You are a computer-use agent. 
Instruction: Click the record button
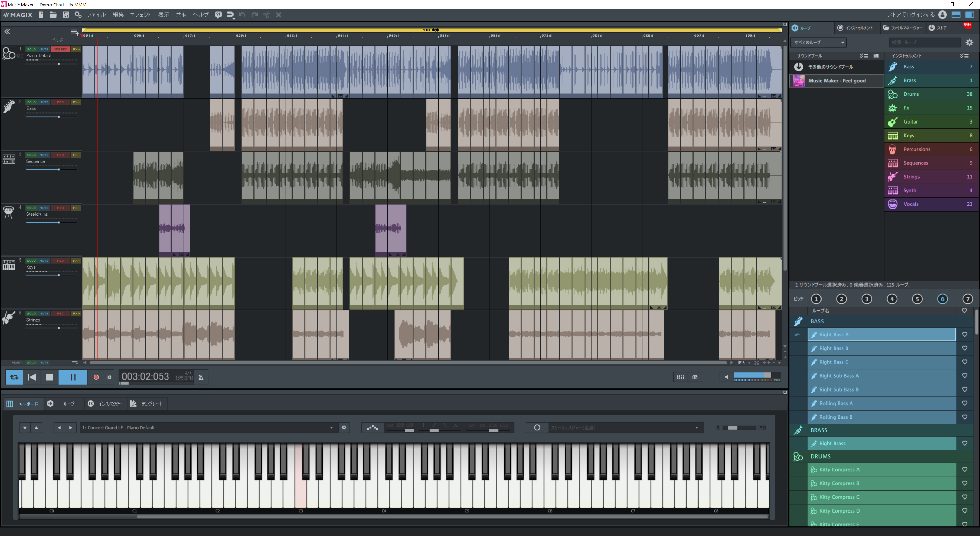[96, 377]
